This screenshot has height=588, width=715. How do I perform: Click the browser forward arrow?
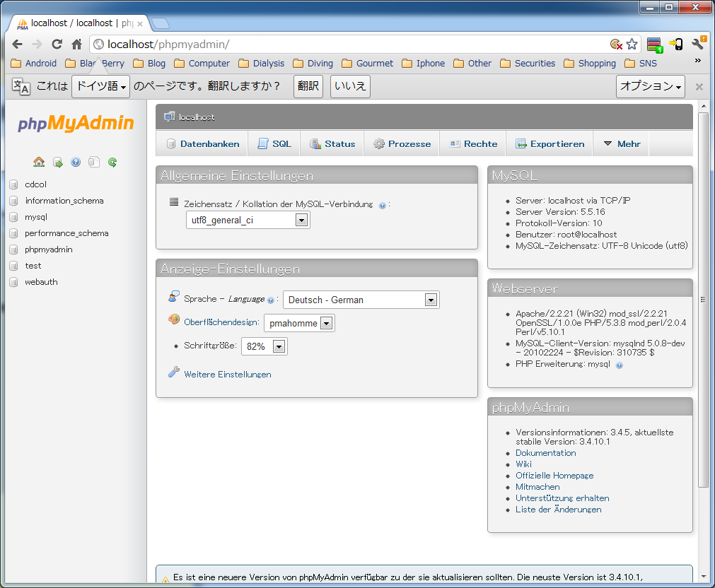coord(37,45)
